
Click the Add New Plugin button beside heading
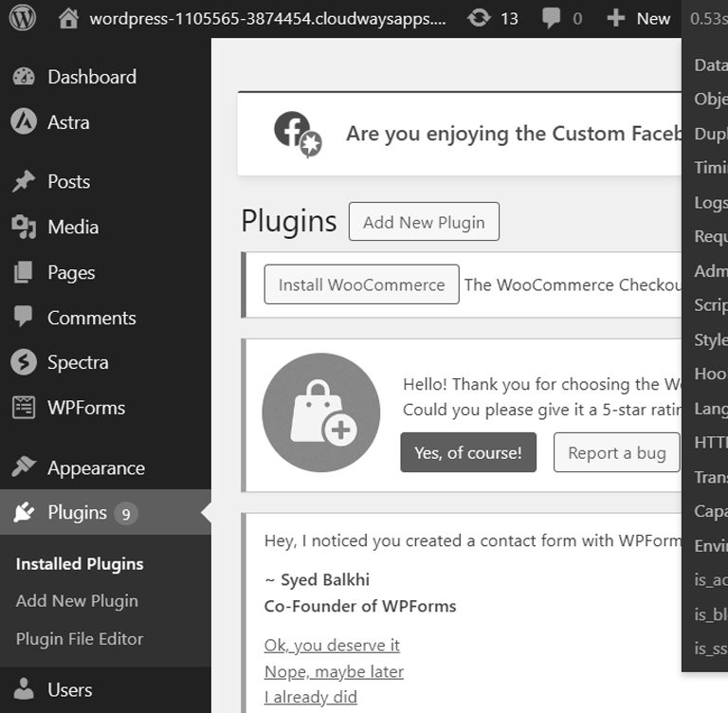[x=424, y=222]
